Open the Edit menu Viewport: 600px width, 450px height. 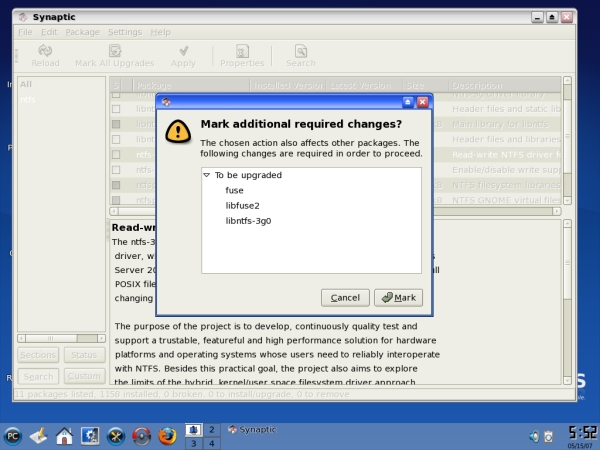coord(49,32)
